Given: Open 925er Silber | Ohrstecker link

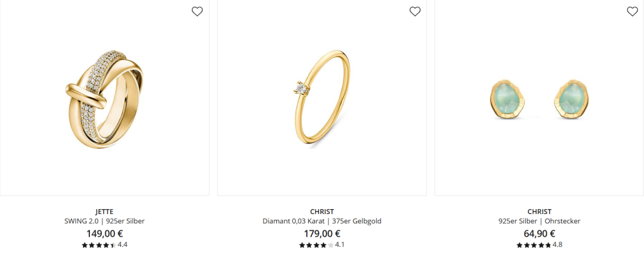Looking at the screenshot, I should point(539,221).
